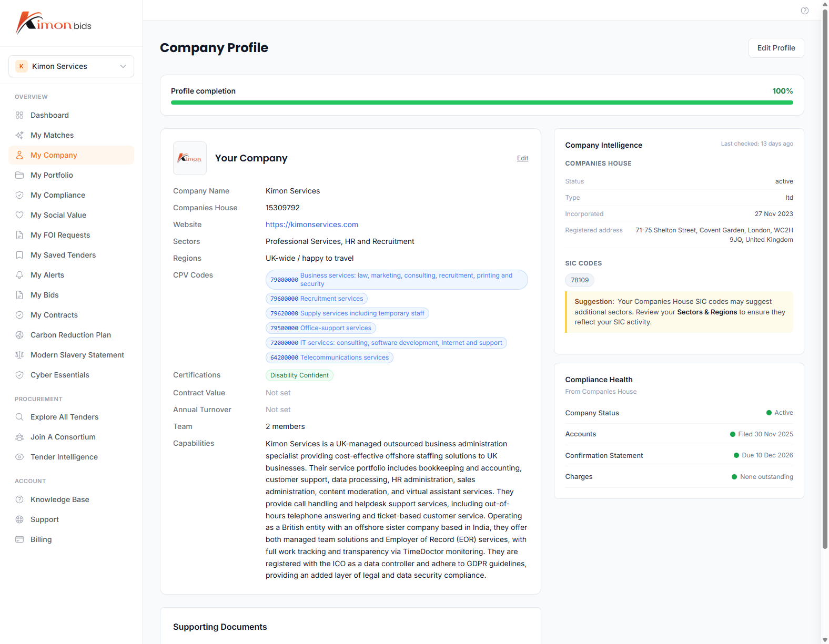Click the My Portfolio folder icon

19,175
